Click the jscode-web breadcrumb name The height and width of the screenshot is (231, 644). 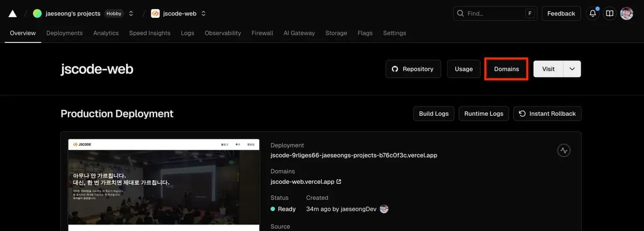coord(180,13)
